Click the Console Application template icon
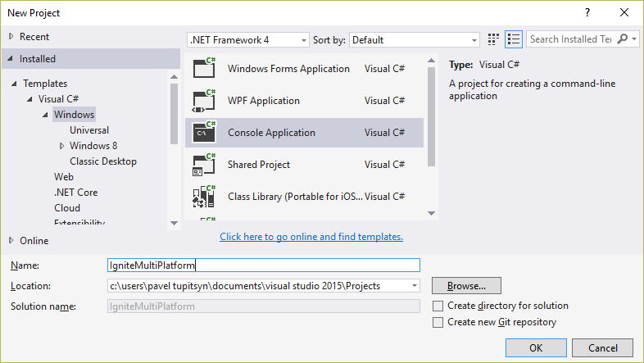The image size is (644, 363). (x=204, y=132)
